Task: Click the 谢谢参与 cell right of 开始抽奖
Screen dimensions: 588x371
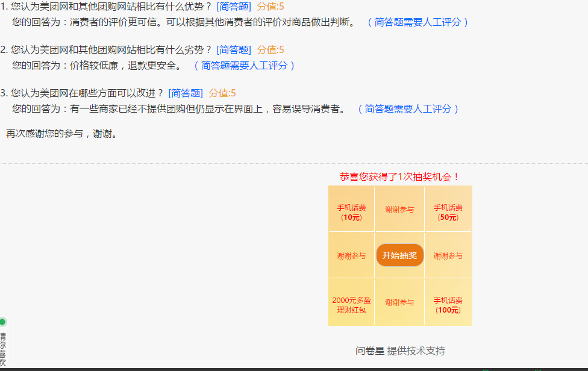Action: tap(448, 255)
